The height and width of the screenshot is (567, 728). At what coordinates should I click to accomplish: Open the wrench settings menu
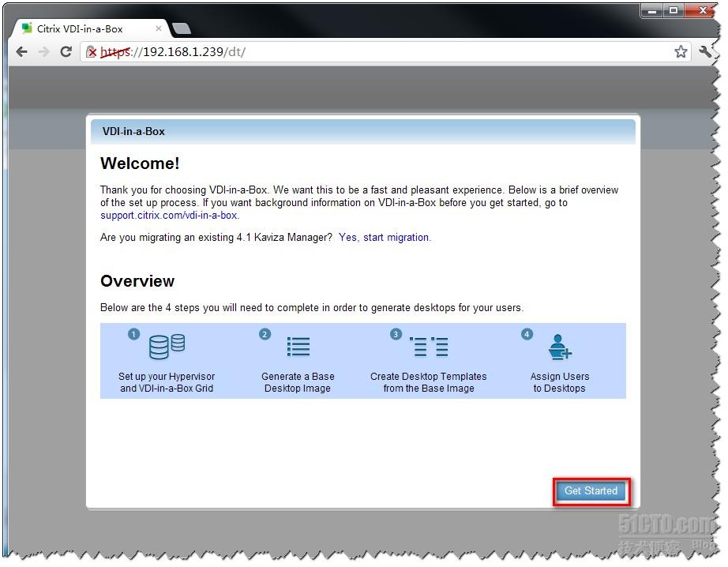[704, 51]
